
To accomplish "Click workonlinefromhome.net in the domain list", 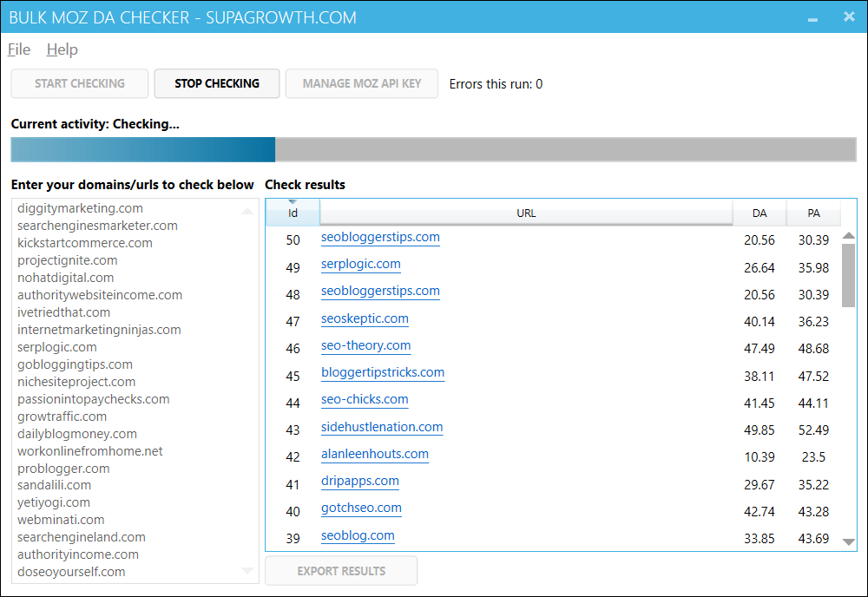I will pyautogui.click(x=90, y=451).
